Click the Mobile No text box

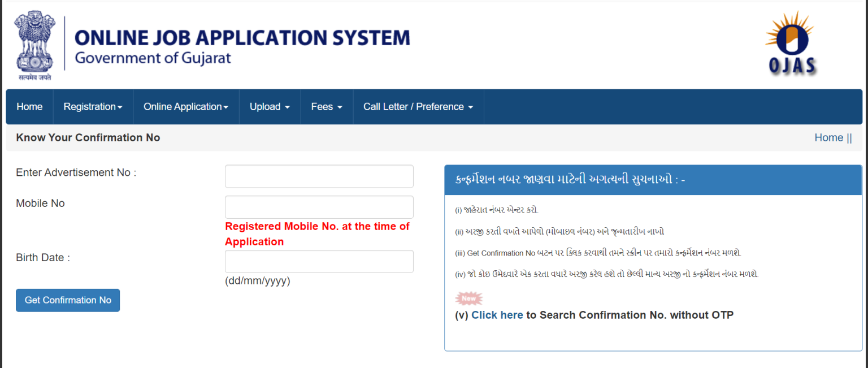click(x=319, y=207)
